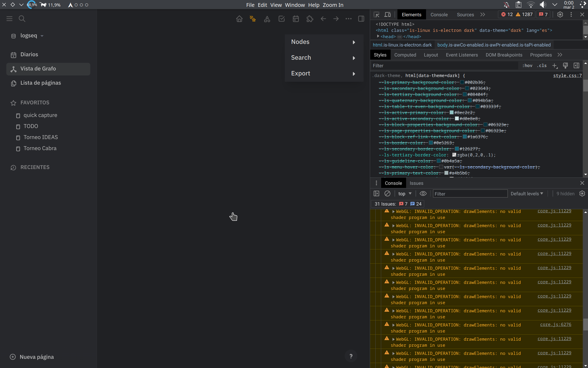
Task: Activate DevTools element inspector picker
Action: coord(376,15)
